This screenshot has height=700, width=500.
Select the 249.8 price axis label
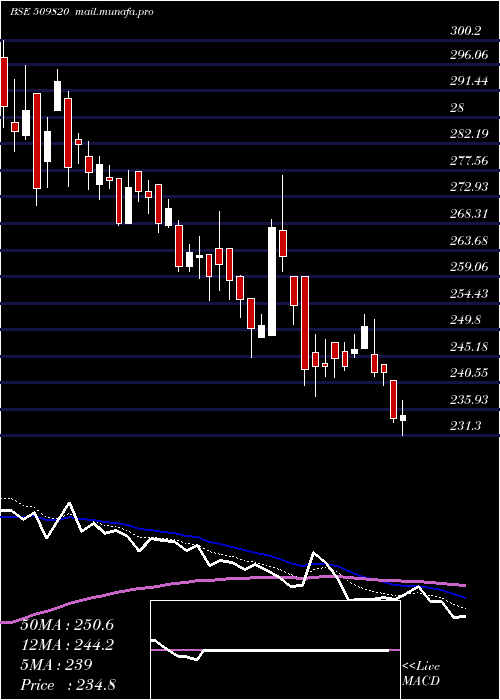466,320
